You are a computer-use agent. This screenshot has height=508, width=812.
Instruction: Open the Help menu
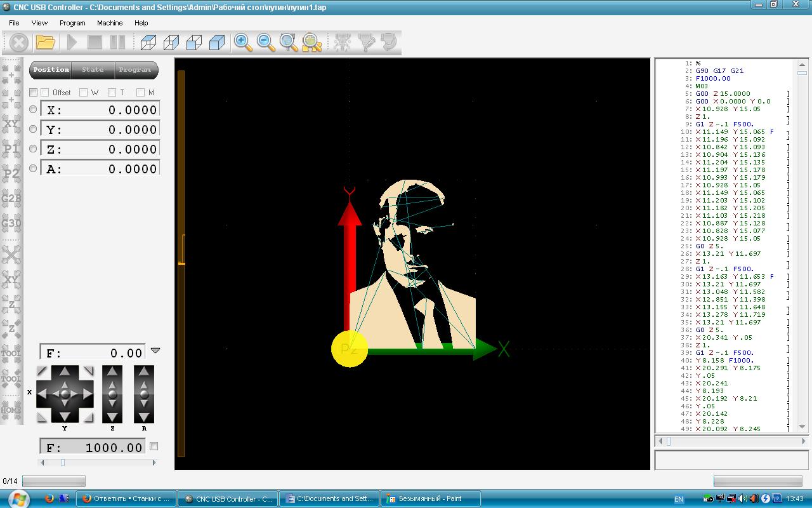(141, 23)
